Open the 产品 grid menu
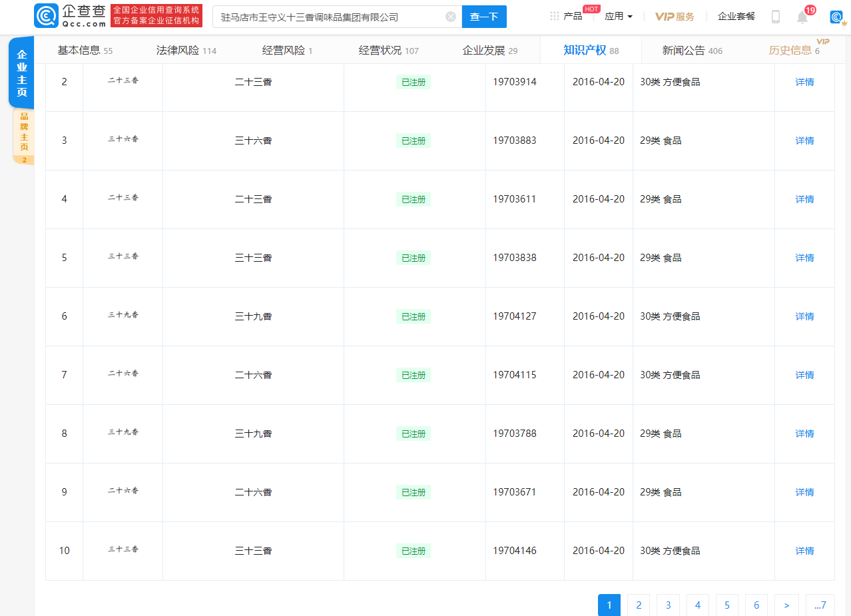 pyautogui.click(x=566, y=16)
